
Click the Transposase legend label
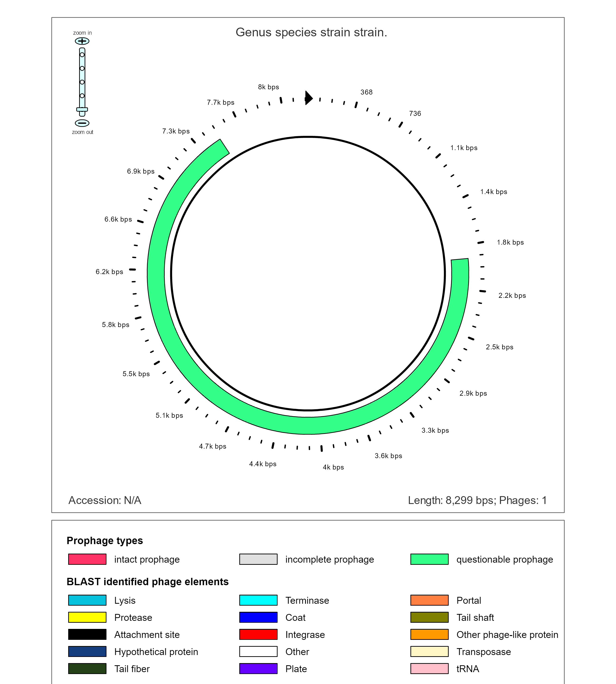pos(483,651)
